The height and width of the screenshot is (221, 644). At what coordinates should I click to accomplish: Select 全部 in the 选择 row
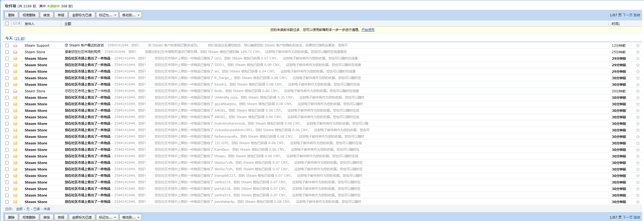[x=20, y=209]
